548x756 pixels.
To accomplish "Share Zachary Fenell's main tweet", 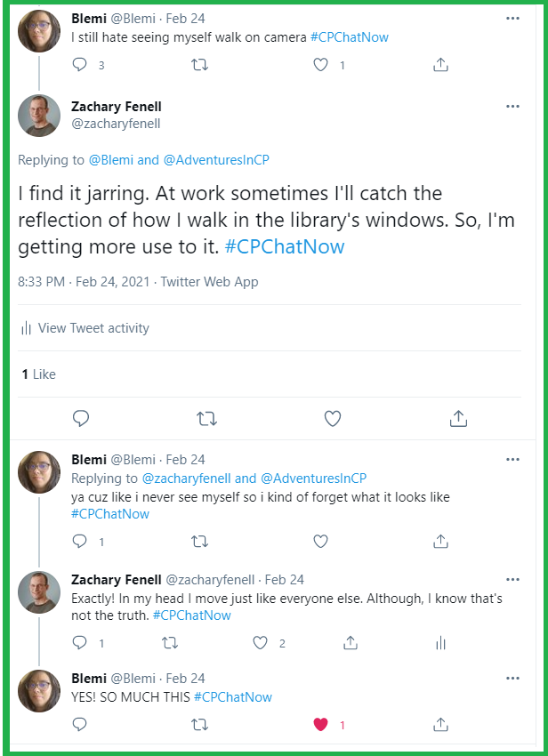I will point(458,418).
